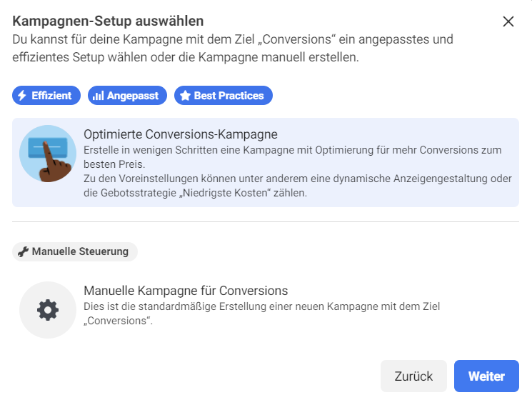The height and width of the screenshot is (395, 532).
Task: Select the Effizient badge
Action: (x=46, y=95)
